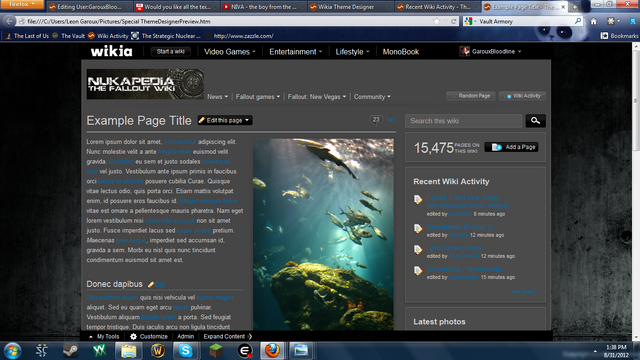Click the Start a wiki button
The image size is (640, 360).
(x=171, y=51)
